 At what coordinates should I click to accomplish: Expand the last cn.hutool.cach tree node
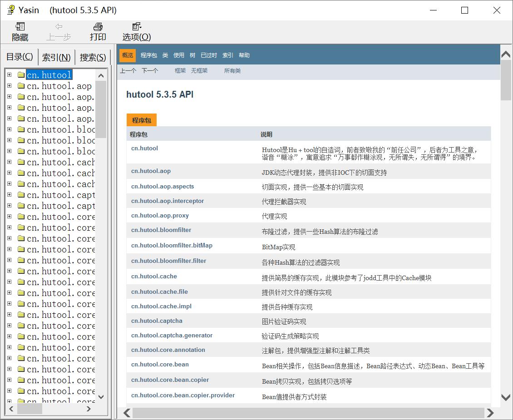[9, 184]
